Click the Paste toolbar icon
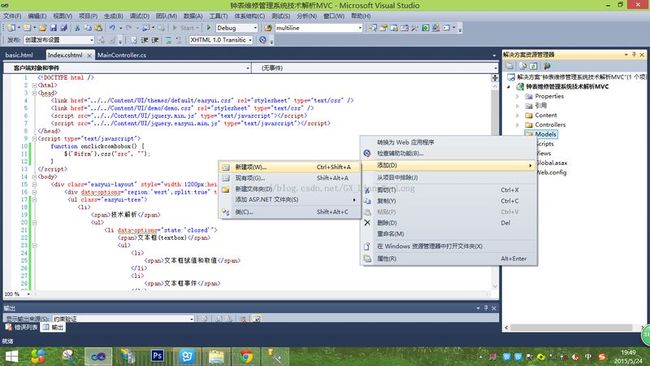650x366 pixels. pyautogui.click(x=99, y=28)
